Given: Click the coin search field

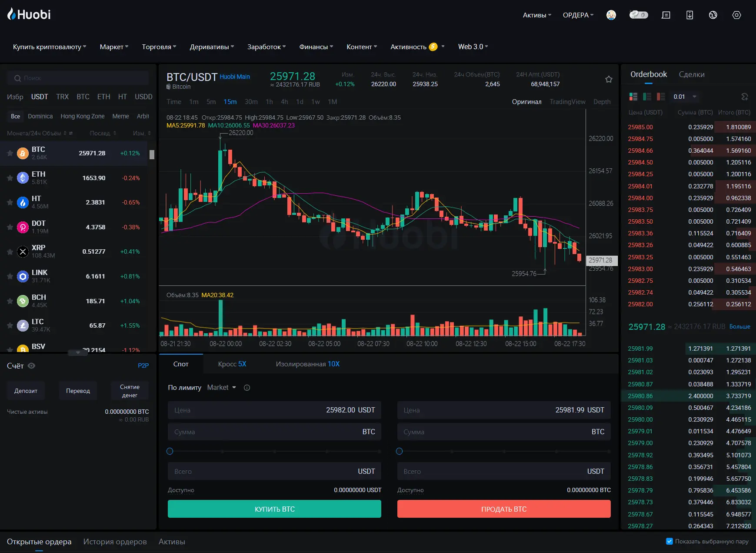Looking at the screenshot, I should 78,78.
